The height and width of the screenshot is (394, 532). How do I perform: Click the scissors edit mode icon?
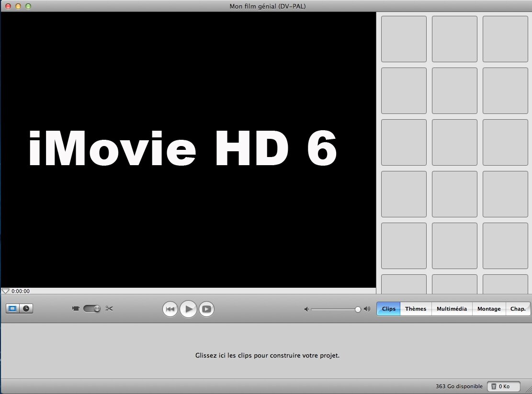(x=109, y=309)
